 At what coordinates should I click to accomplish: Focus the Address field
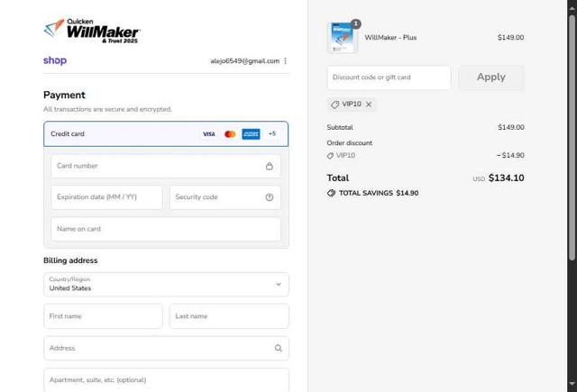click(166, 348)
